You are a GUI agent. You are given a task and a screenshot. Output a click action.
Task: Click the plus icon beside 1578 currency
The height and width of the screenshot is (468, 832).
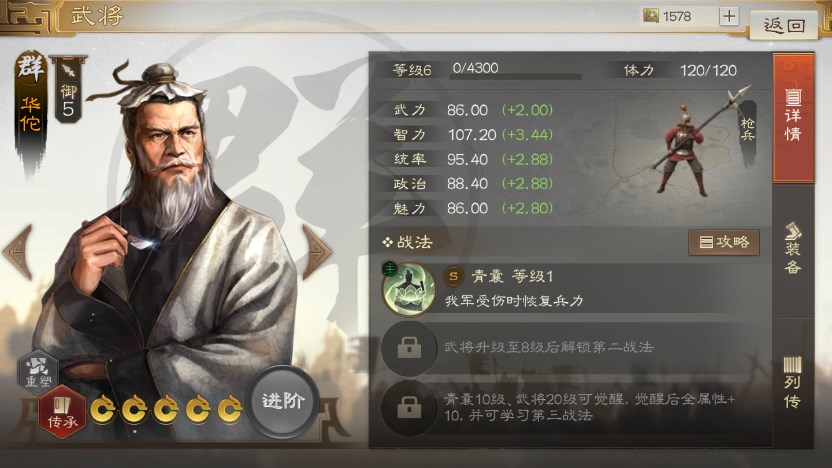pyautogui.click(x=729, y=16)
